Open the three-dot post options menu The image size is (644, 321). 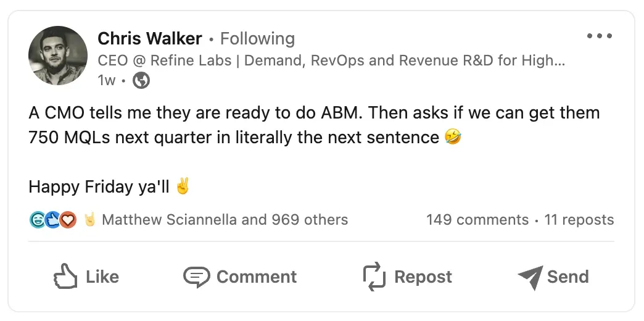coord(599,36)
